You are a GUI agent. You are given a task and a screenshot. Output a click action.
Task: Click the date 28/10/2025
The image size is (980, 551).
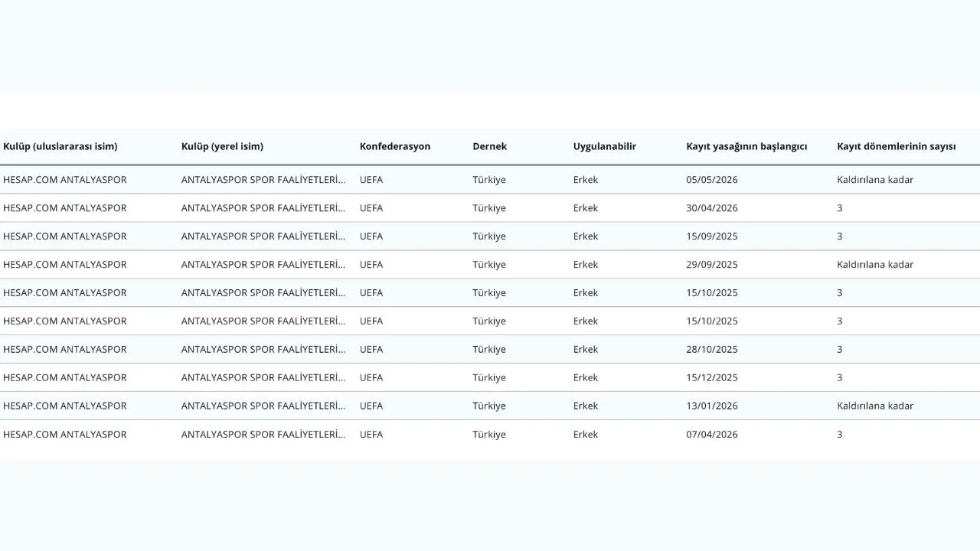point(712,350)
